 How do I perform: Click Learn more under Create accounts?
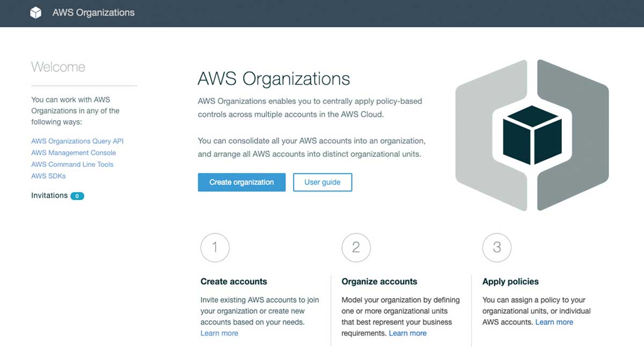pos(219,333)
